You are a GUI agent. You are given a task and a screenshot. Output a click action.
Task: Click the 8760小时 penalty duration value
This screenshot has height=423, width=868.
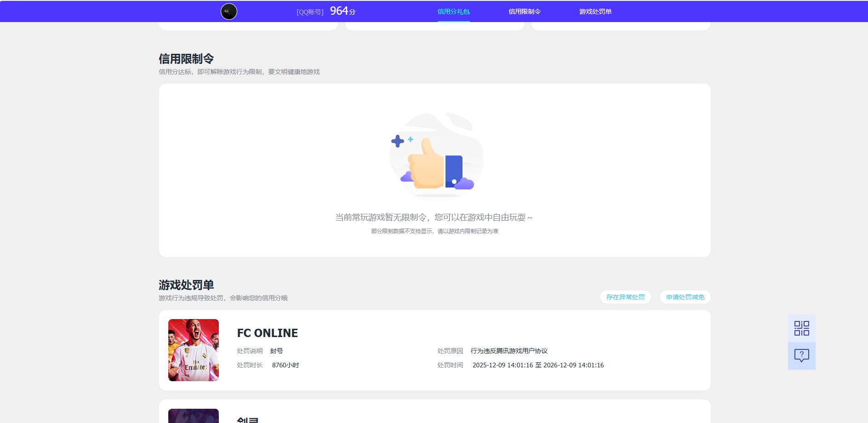[286, 365]
